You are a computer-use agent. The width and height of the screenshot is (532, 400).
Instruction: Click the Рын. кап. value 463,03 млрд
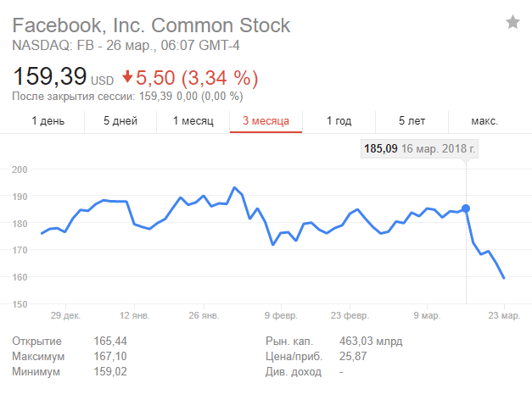click(371, 342)
